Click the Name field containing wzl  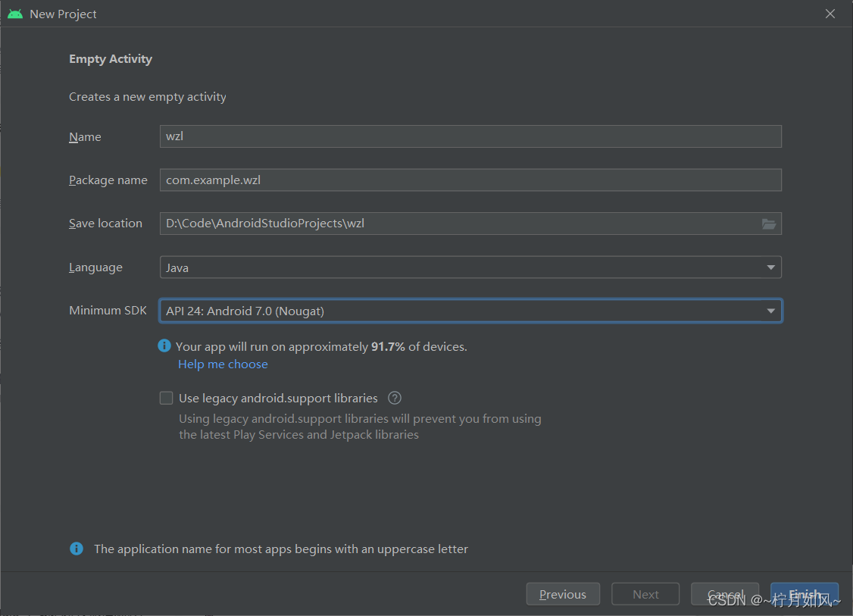point(470,136)
